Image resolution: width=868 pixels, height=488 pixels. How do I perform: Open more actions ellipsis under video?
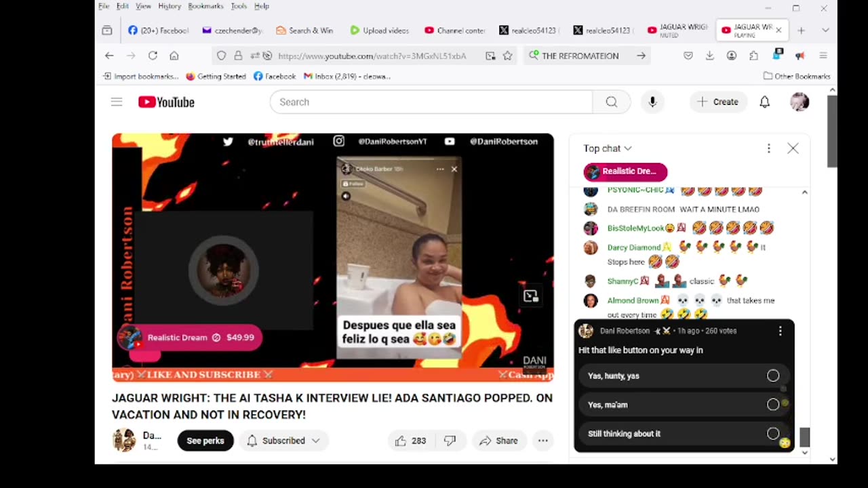(x=543, y=441)
